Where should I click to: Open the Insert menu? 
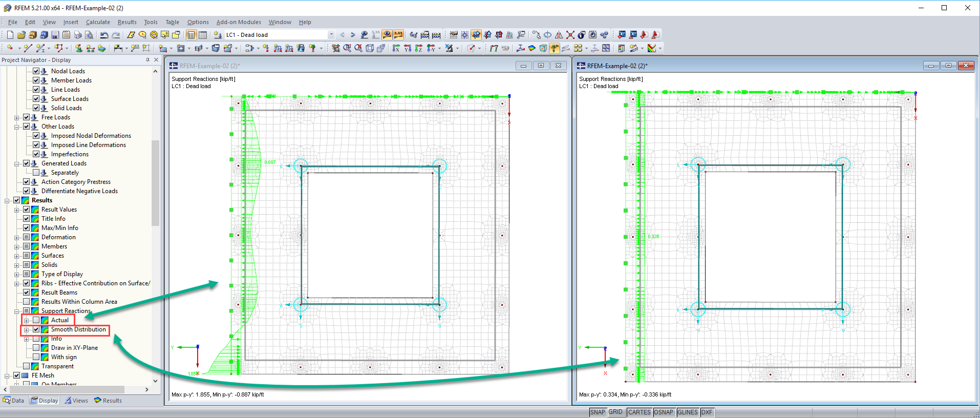click(71, 22)
